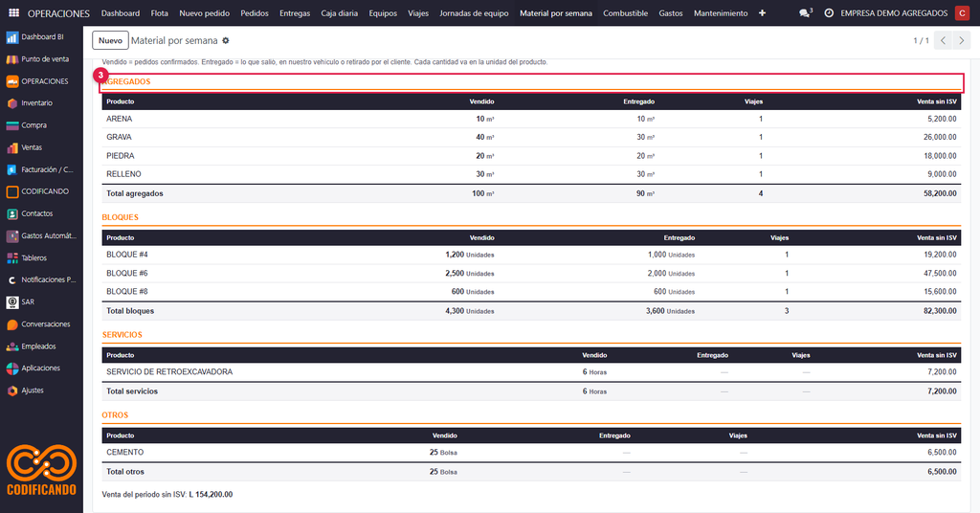Click the CEMENTO product row
980x513 pixels.
(531, 452)
